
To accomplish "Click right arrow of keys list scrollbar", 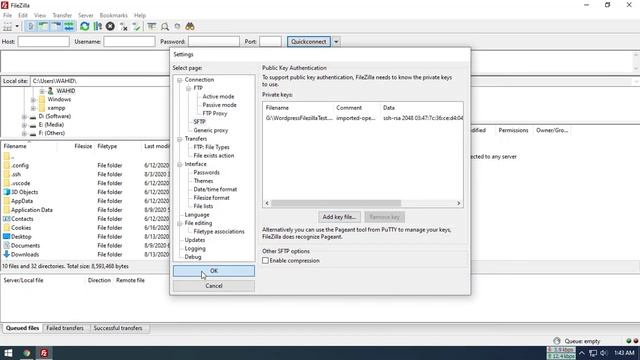I will coord(458,203).
